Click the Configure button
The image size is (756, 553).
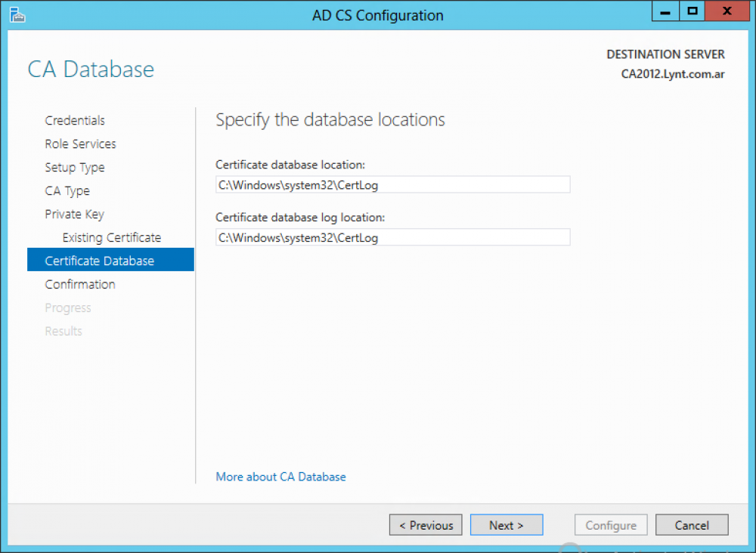click(611, 525)
